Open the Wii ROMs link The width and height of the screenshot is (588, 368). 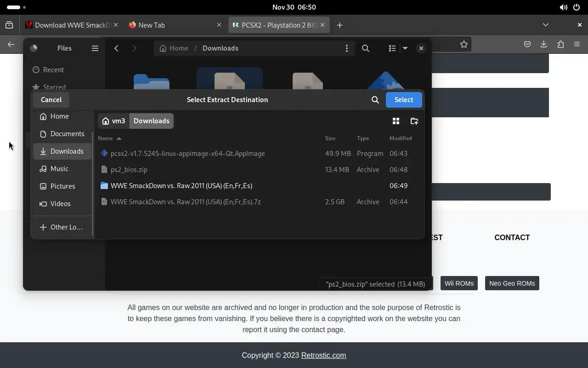pyautogui.click(x=459, y=283)
